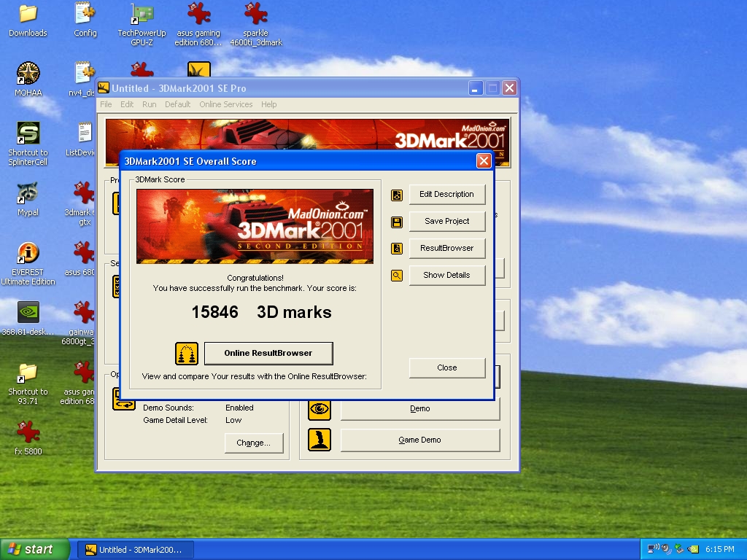Open the nv4_disp config file icon
The width and height of the screenshot is (747, 560).
83,80
